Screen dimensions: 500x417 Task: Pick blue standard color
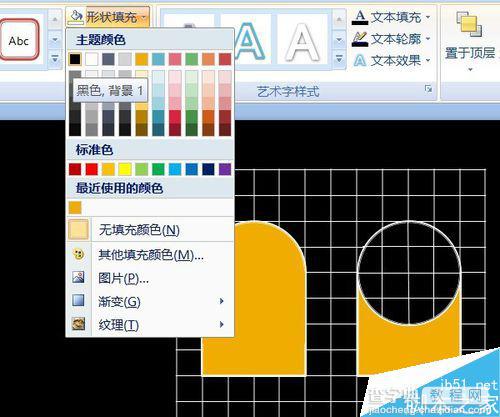pyautogui.click(x=192, y=169)
